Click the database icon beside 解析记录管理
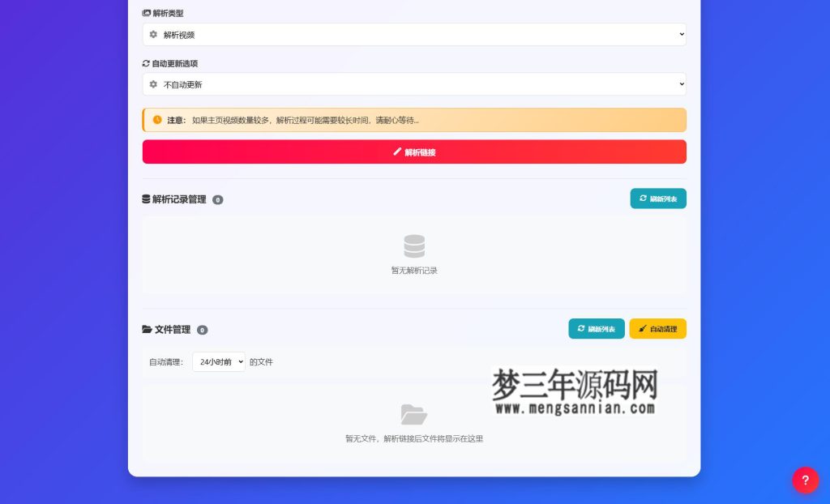The image size is (830, 504). pyautogui.click(x=147, y=199)
